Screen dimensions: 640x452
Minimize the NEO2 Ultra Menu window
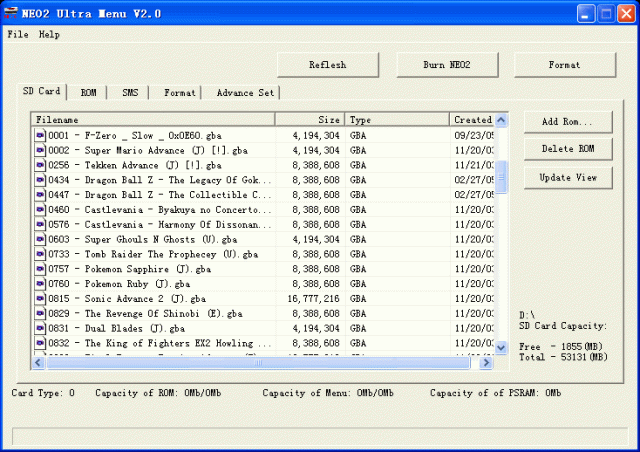[x=586, y=14]
